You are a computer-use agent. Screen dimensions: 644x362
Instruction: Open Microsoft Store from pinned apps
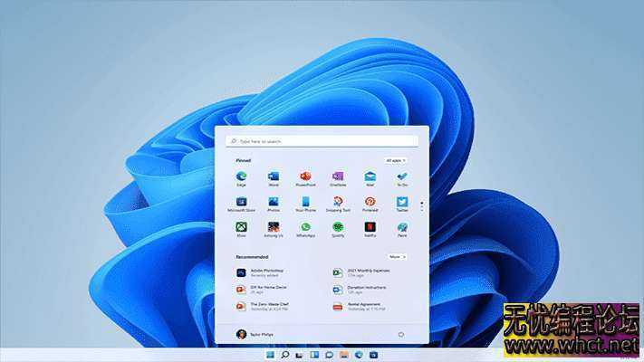point(242,202)
